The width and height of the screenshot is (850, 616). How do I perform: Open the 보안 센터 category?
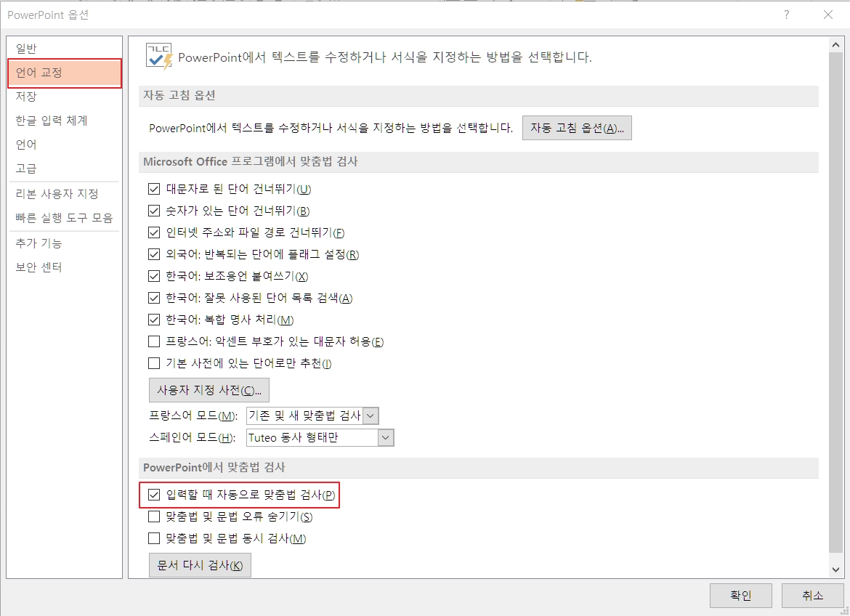tap(64, 267)
